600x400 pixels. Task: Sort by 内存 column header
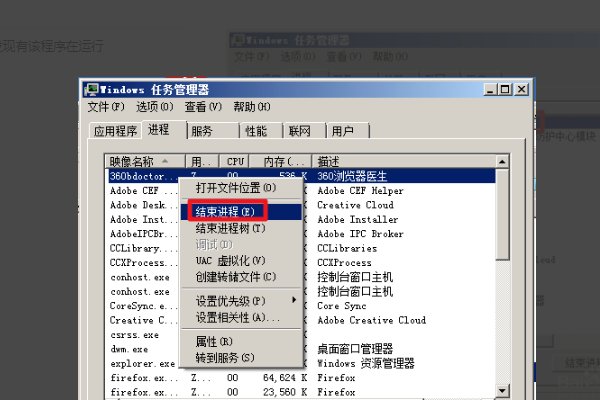coord(280,162)
